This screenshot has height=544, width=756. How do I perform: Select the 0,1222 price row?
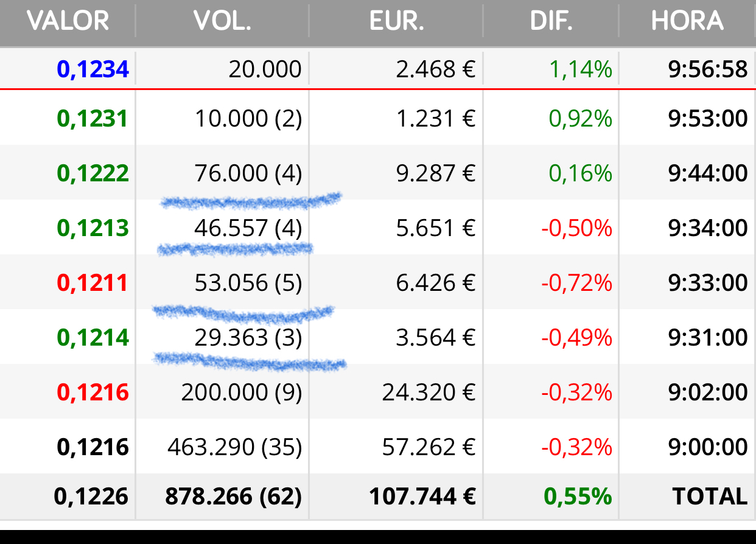click(x=93, y=173)
